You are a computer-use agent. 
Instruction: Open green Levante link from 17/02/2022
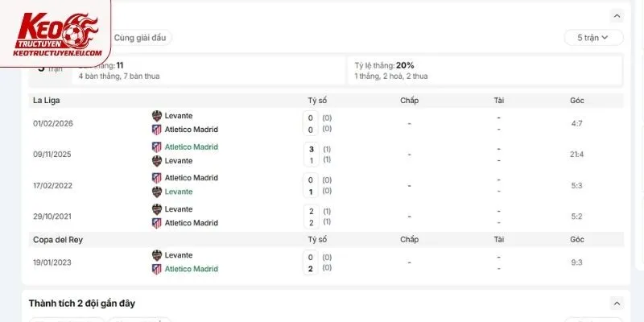coord(179,192)
